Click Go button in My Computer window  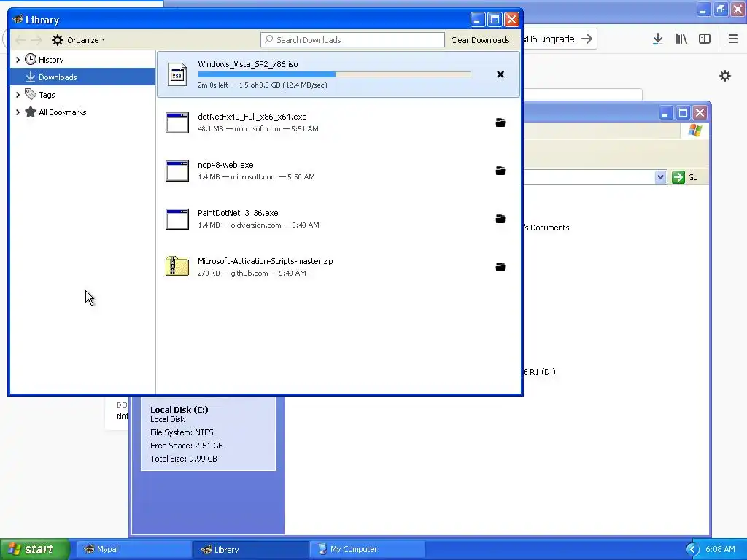pos(685,177)
